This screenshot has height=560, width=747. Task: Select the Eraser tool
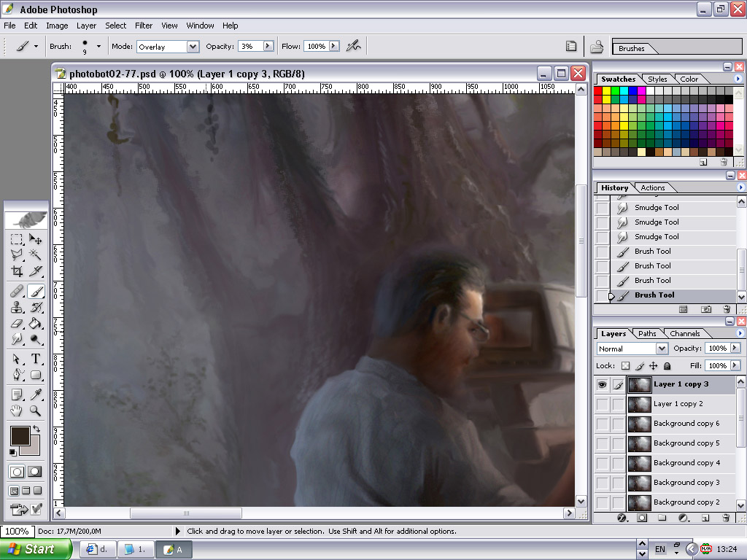[17, 323]
